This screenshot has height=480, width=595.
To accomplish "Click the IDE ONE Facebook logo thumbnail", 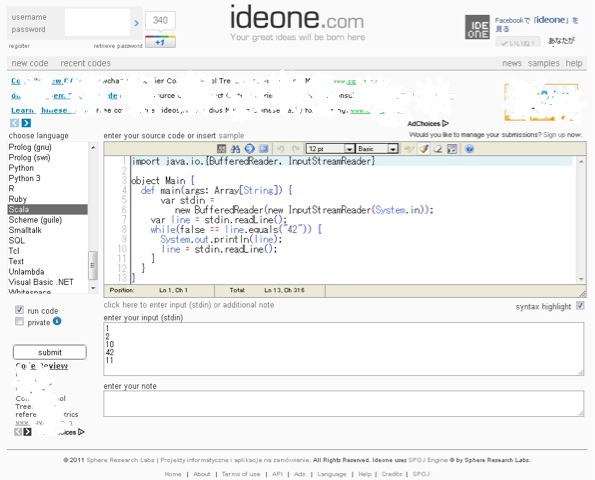I will coord(477,27).
